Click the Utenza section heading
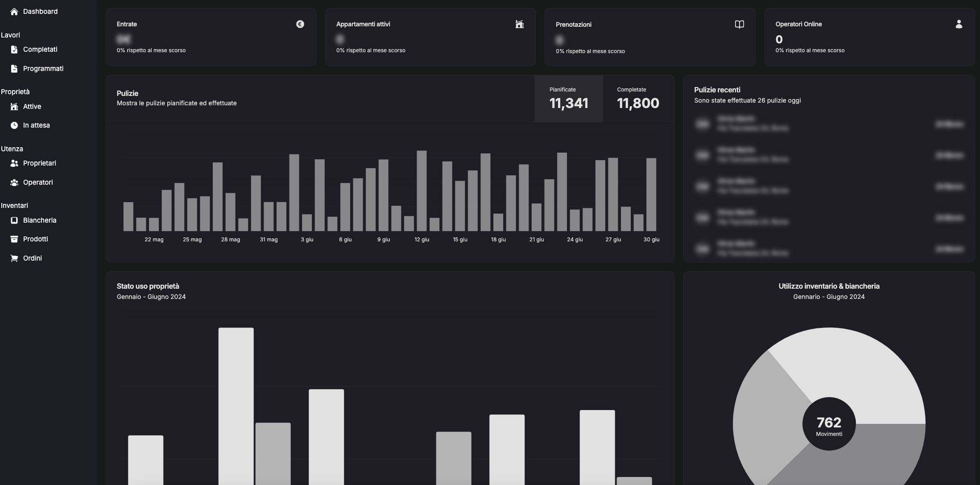The width and height of the screenshot is (980, 485). coord(12,149)
